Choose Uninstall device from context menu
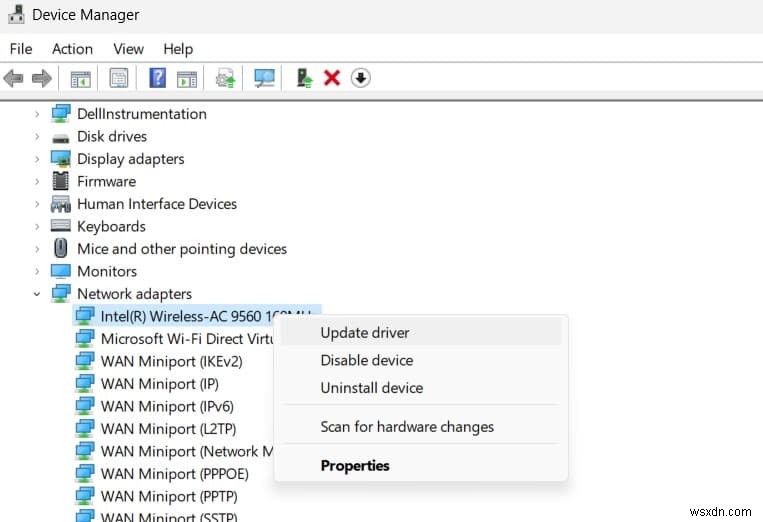This screenshot has height=522, width=763. coord(421,388)
